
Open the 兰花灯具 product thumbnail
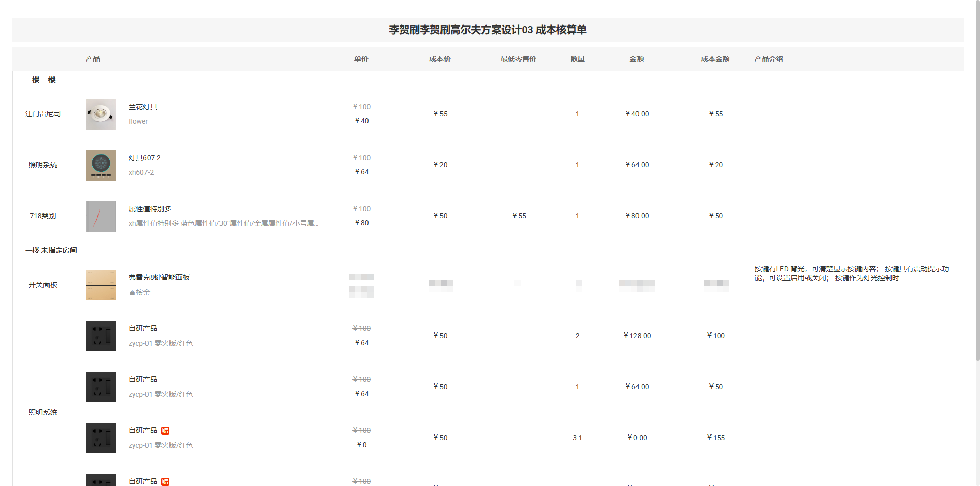[x=101, y=114]
